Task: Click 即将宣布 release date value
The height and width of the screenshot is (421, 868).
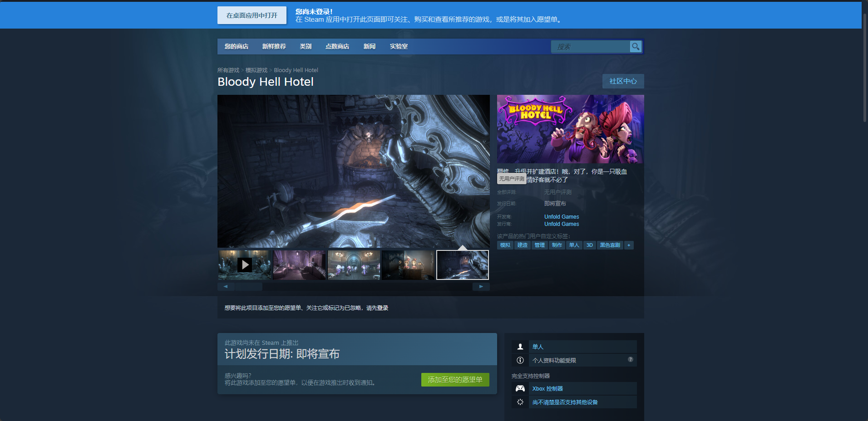Action: click(x=555, y=204)
